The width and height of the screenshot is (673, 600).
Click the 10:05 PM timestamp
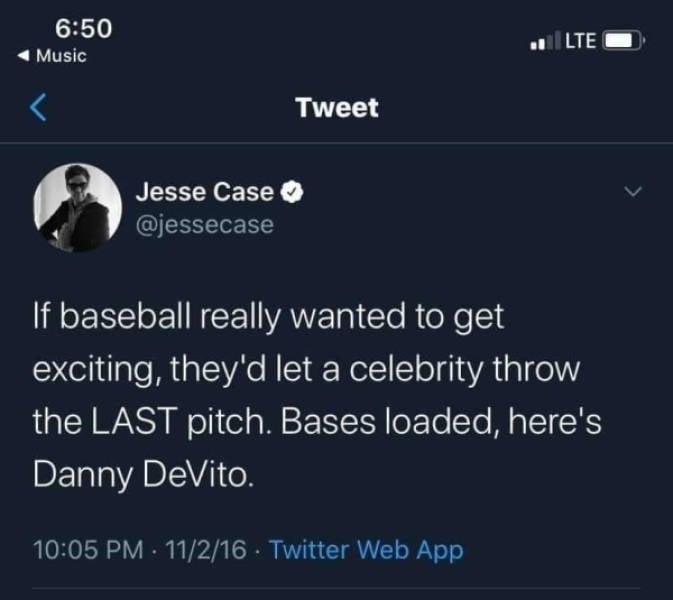click(85, 549)
